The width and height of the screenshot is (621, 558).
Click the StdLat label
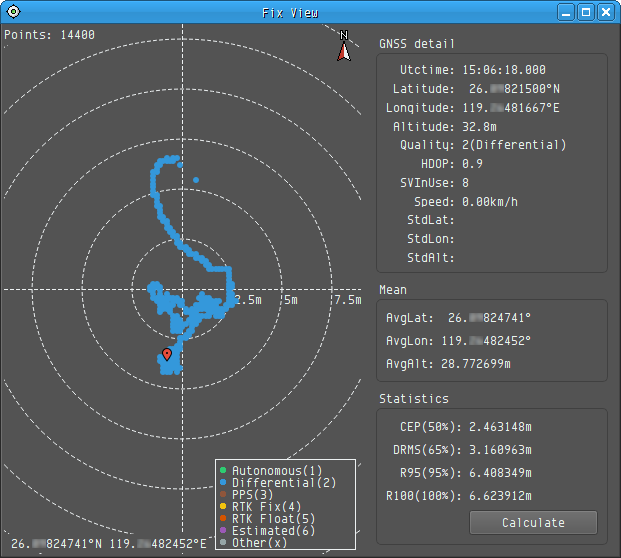431,220
